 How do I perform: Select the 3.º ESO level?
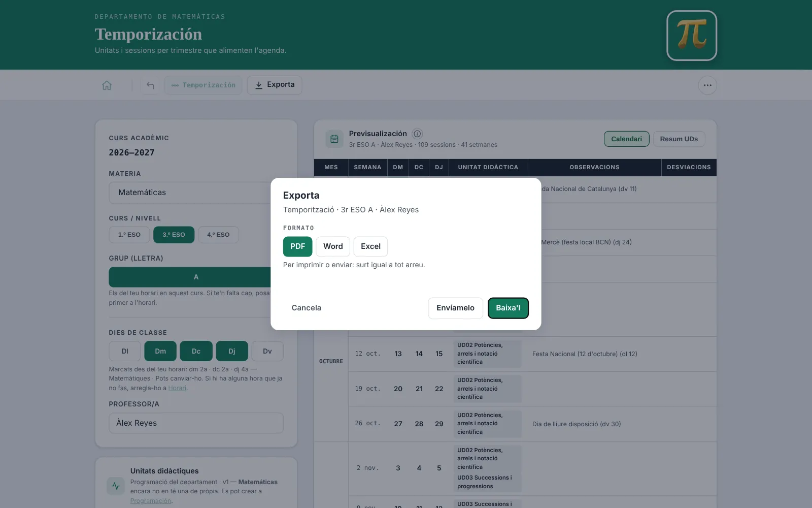tap(174, 235)
